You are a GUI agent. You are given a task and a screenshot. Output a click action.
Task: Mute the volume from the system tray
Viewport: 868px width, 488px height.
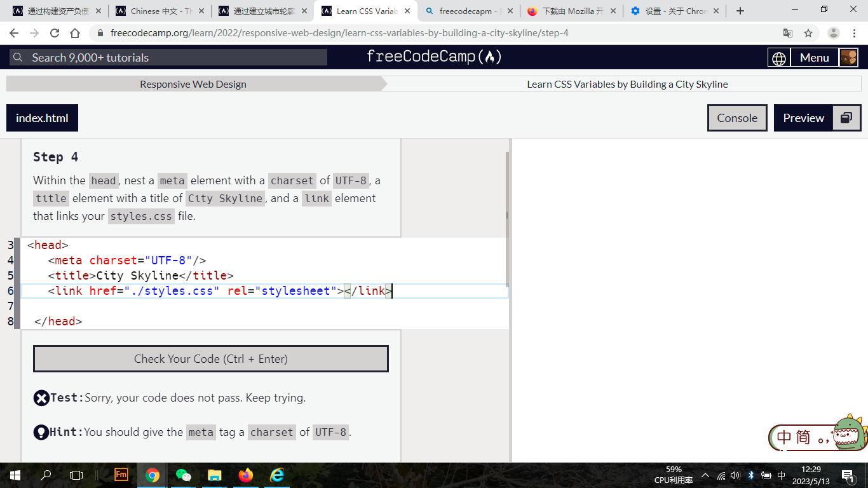tap(735, 475)
